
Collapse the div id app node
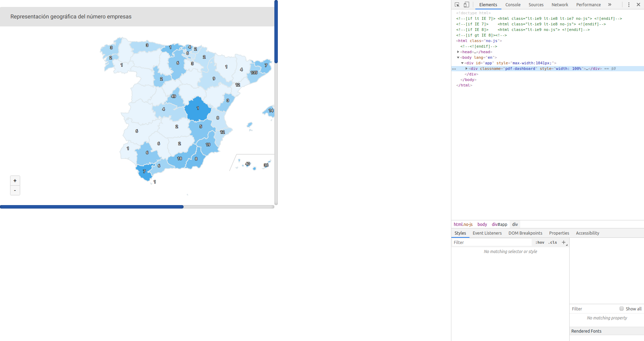click(x=462, y=63)
